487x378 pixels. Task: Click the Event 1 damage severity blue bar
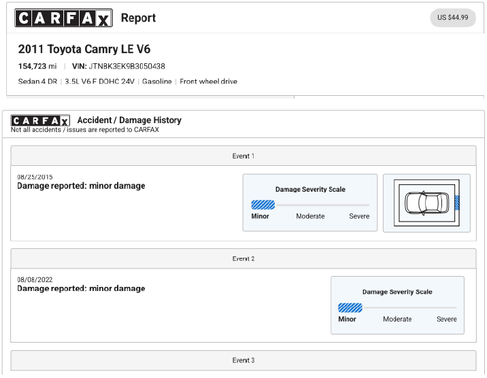(x=263, y=205)
